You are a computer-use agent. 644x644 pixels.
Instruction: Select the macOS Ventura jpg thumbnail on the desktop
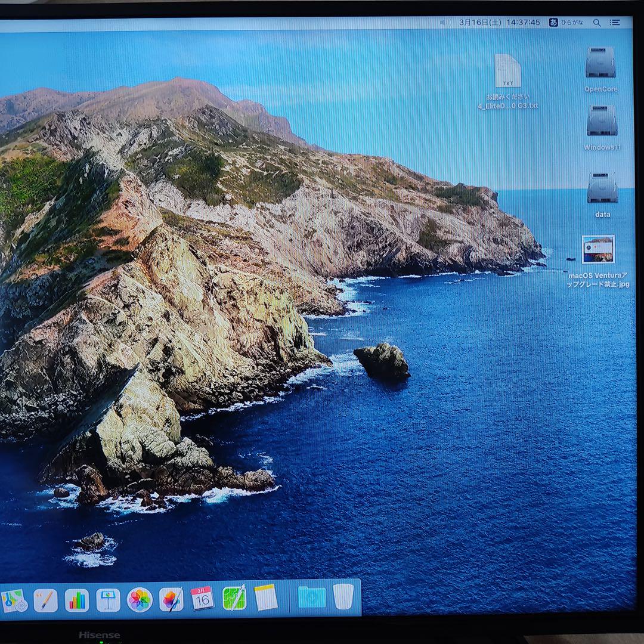tap(598, 249)
